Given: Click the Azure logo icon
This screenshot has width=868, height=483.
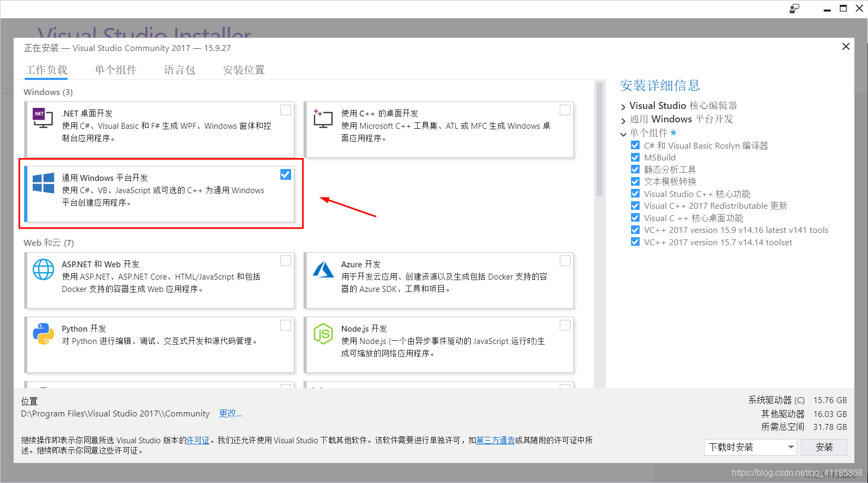Looking at the screenshot, I should point(323,269).
